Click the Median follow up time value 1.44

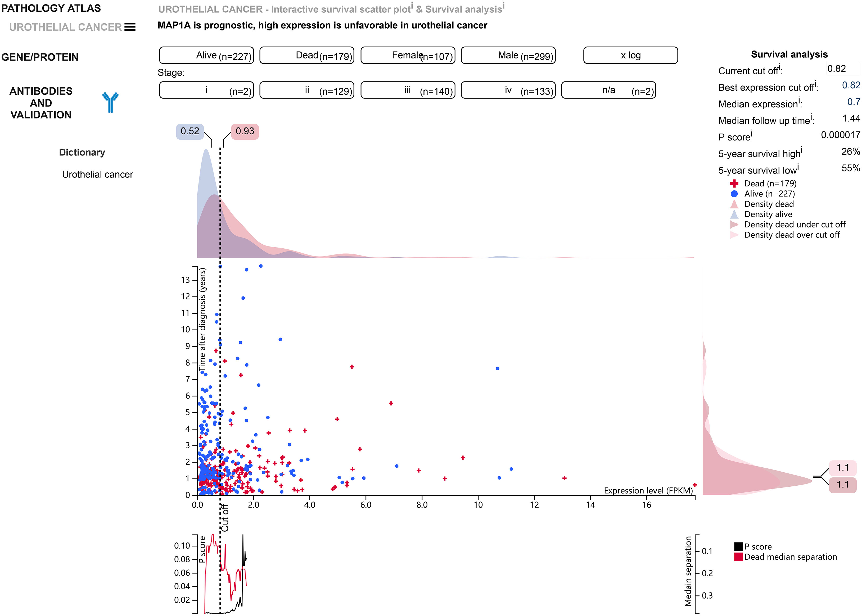click(x=851, y=118)
